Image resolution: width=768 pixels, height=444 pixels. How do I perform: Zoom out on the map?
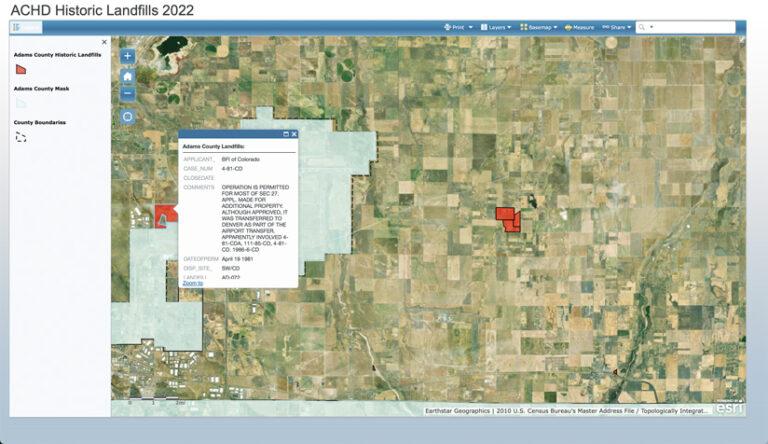coord(127,94)
